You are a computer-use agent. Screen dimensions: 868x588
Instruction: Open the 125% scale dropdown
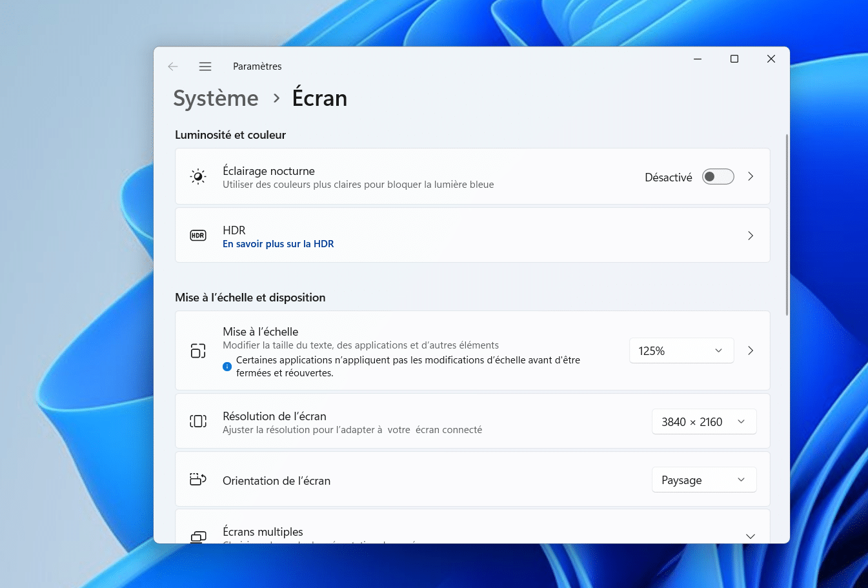681,350
